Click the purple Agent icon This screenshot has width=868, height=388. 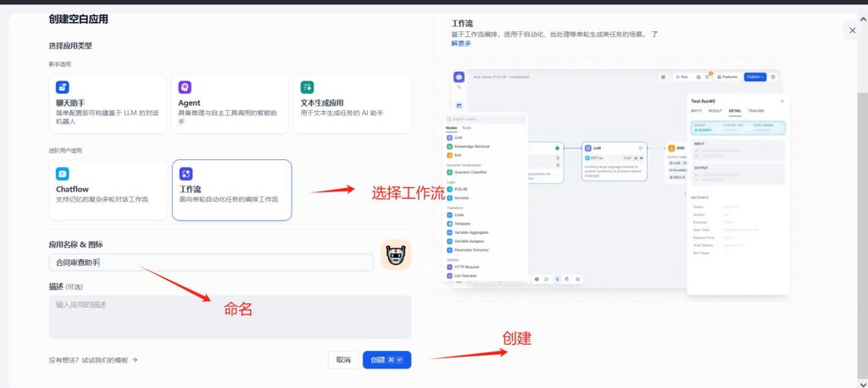pyautogui.click(x=184, y=87)
